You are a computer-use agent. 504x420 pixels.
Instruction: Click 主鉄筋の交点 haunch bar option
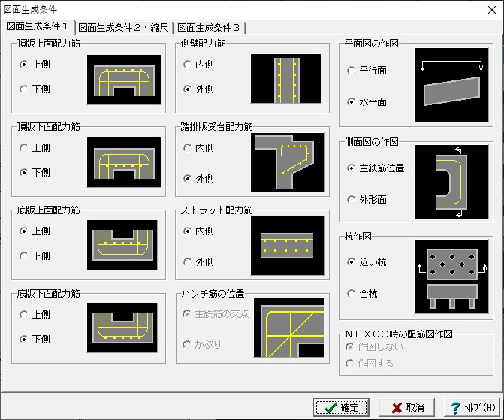coord(216,314)
